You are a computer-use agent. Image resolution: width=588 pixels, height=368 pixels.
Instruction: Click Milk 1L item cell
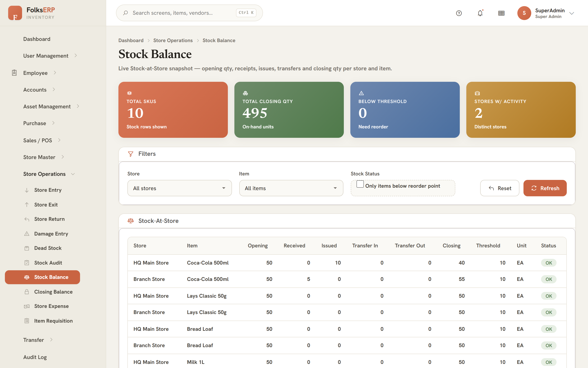[x=196, y=362]
